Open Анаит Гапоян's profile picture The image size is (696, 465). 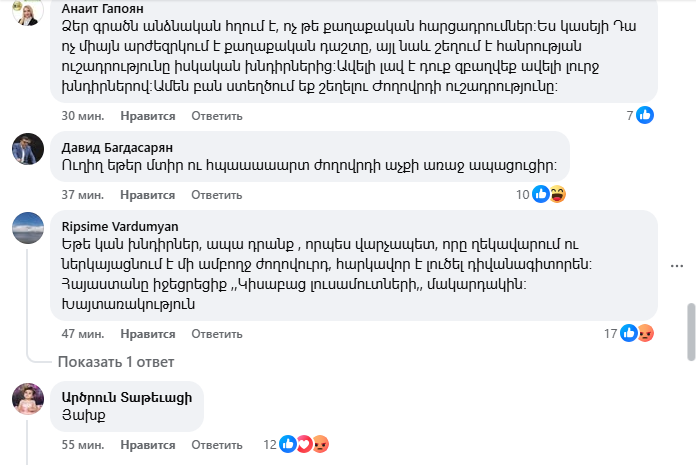pos(26,11)
